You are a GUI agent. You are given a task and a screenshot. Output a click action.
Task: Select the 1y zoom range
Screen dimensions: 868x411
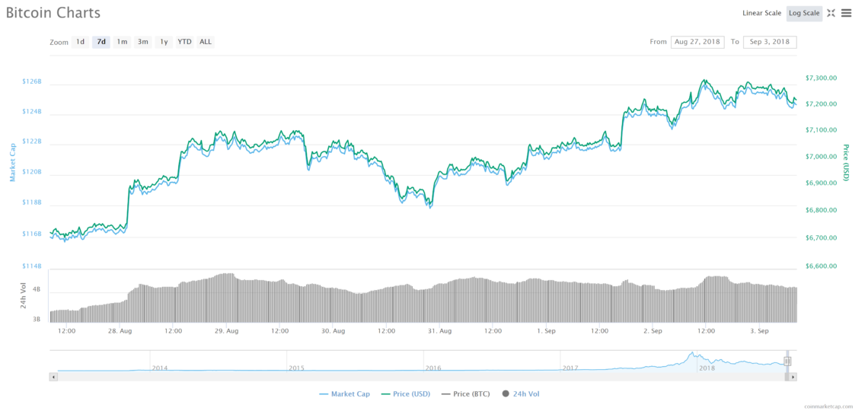click(x=164, y=42)
